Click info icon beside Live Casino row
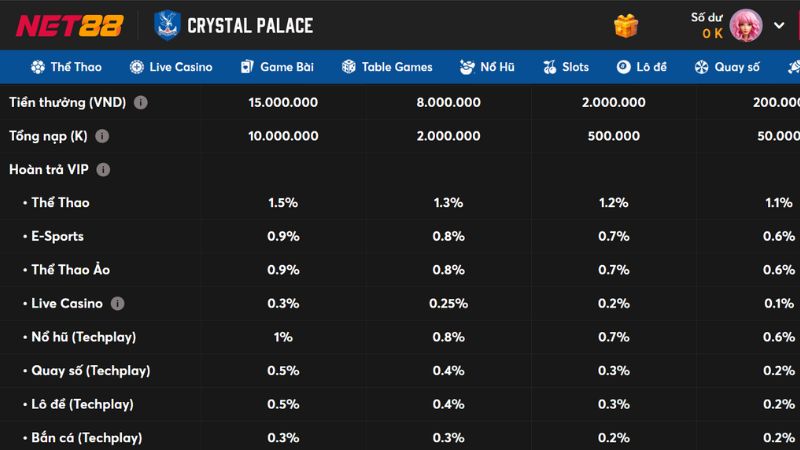 118,303
